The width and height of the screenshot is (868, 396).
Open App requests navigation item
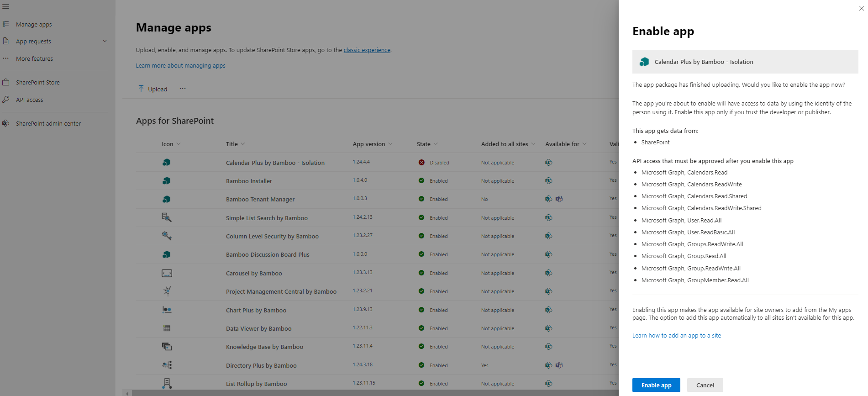[x=33, y=41]
